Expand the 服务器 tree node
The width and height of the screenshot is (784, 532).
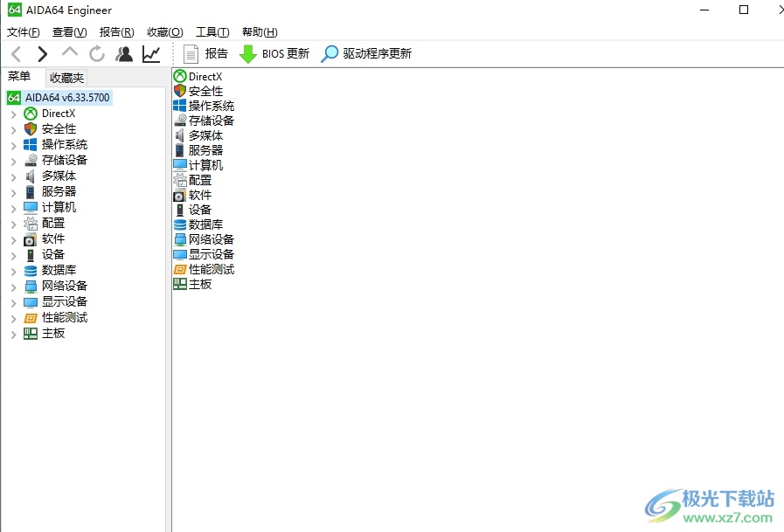pyautogui.click(x=13, y=193)
